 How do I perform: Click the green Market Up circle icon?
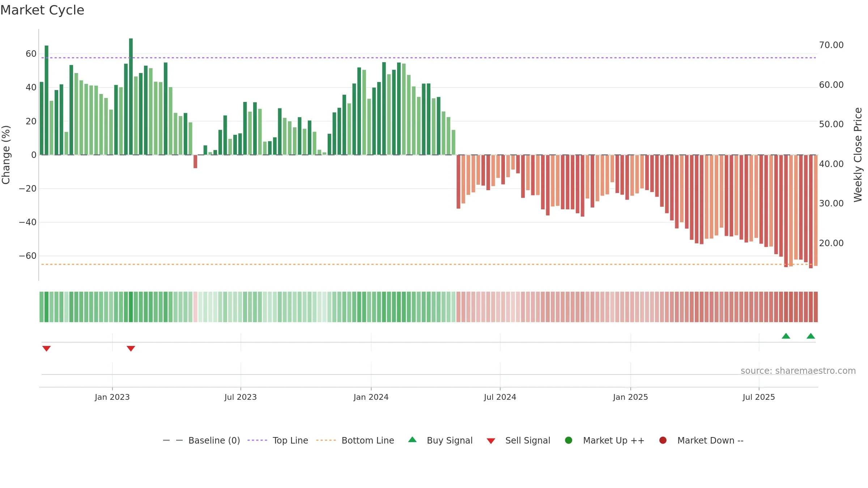pos(569,440)
